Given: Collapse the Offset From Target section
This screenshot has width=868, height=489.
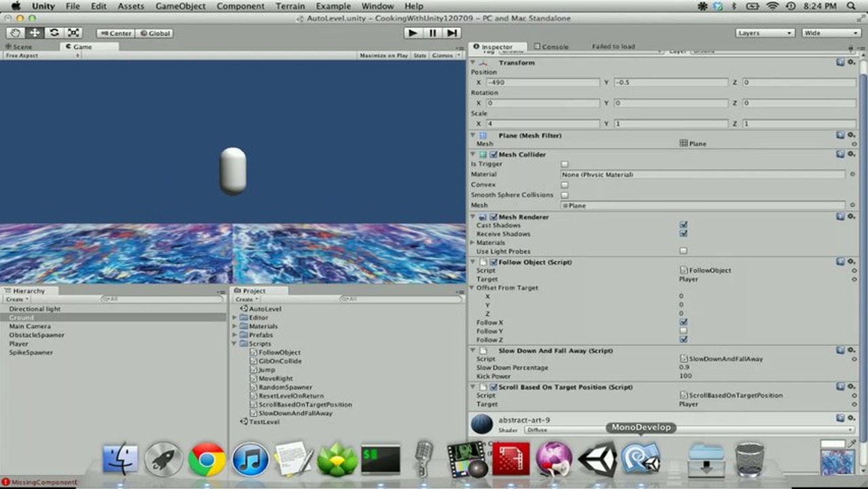Looking at the screenshot, I should tap(473, 288).
